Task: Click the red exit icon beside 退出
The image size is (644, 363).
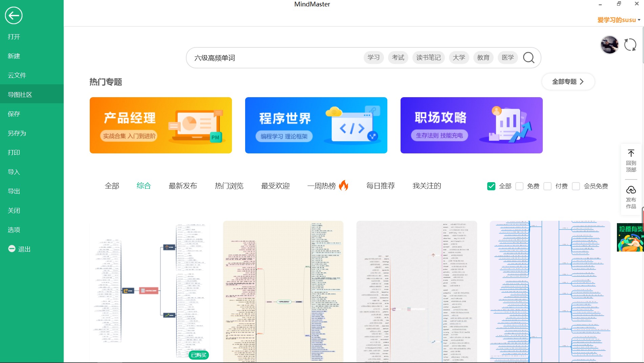Action: pyautogui.click(x=12, y=249)
